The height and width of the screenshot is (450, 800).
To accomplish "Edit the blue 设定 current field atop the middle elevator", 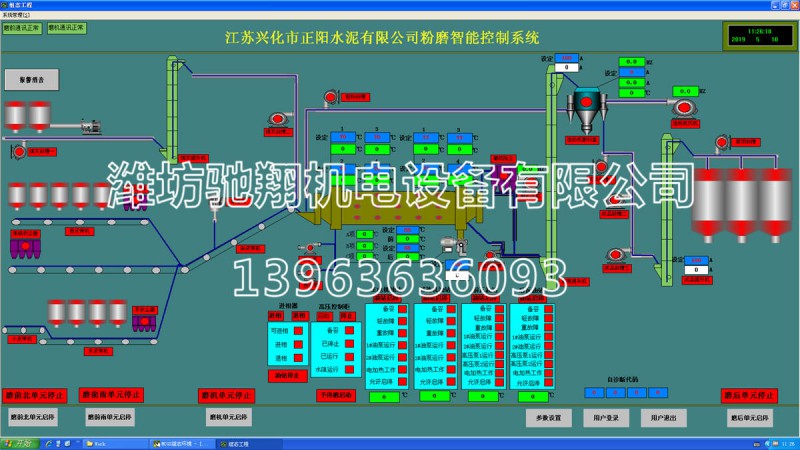I will click(x=566, y=58).
